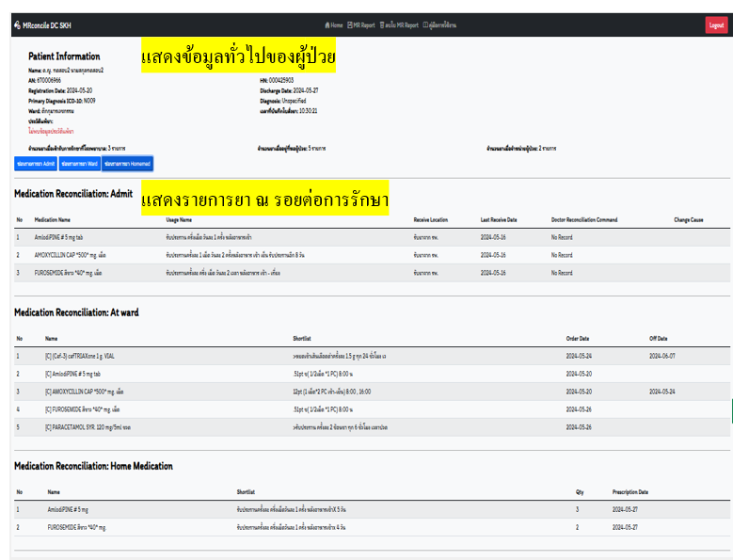Click the MRconcile DC SKH brand text
733x560 pixels.
coord(47,24)
